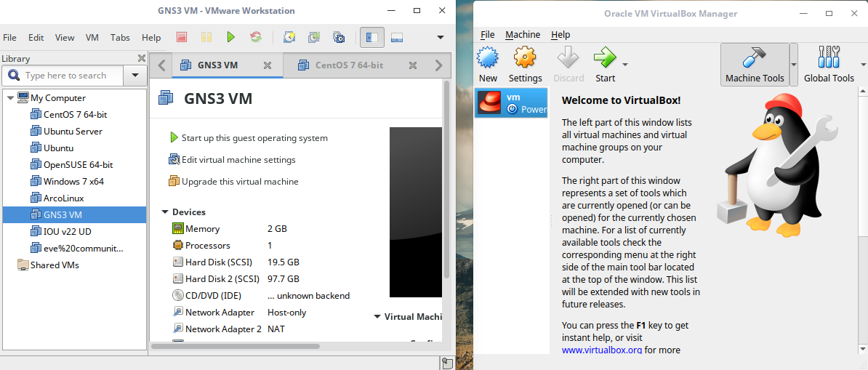Screen dimensions: 868x370
Task: Click the yellow suspend icon in VMware toolbar
Action: click(x=206, y=37)
